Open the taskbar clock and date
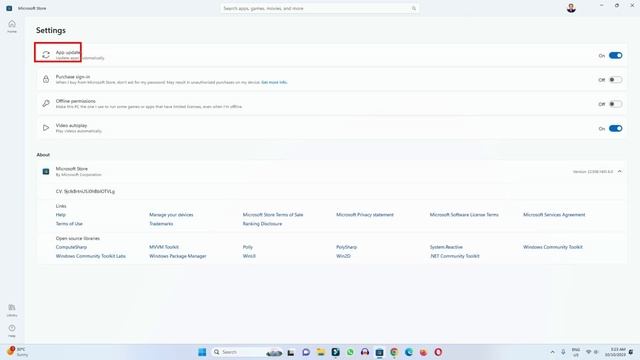Screen dimensions: 640x360 [616, 352]
